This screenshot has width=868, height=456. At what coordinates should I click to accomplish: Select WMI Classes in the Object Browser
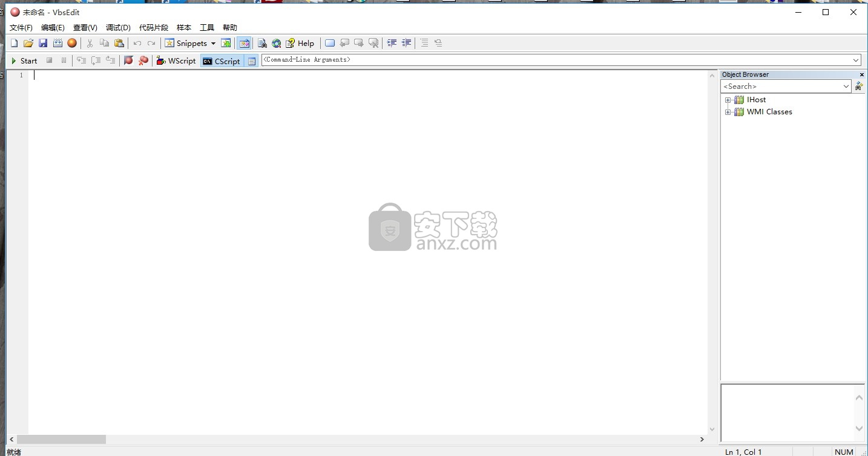click(x=769, y=112)
